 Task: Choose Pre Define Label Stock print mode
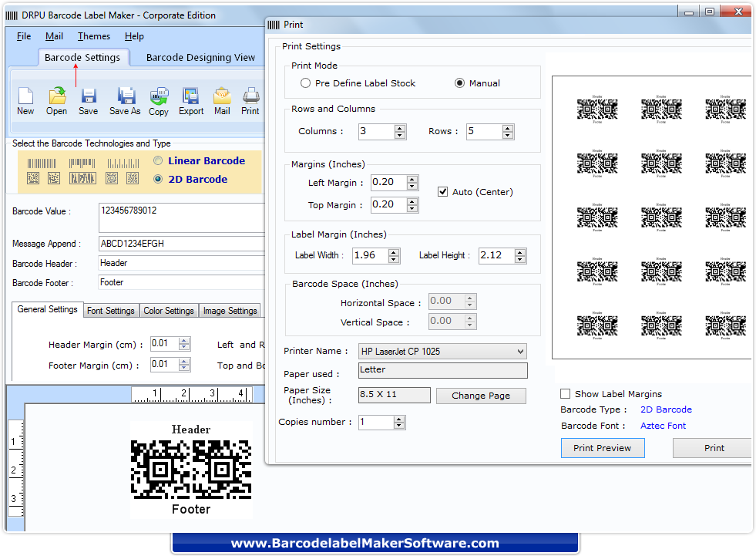click(x=305, y=83)
